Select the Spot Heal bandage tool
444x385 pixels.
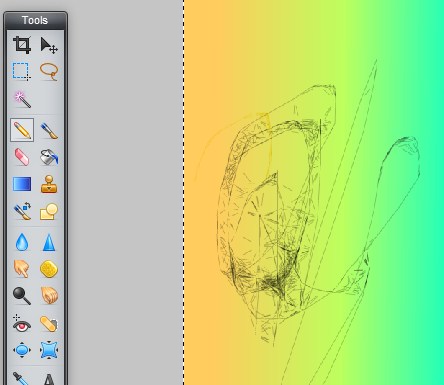(49, 323)
